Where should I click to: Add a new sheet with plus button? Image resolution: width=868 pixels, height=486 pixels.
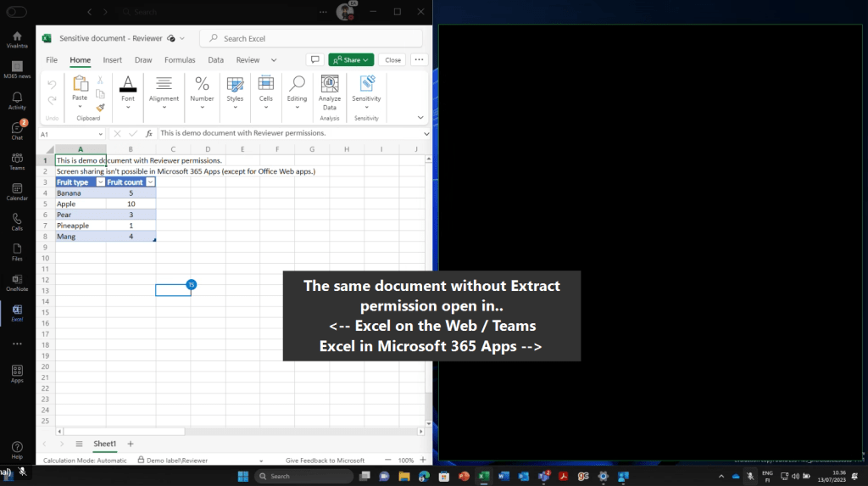click(x=131, y=444)
